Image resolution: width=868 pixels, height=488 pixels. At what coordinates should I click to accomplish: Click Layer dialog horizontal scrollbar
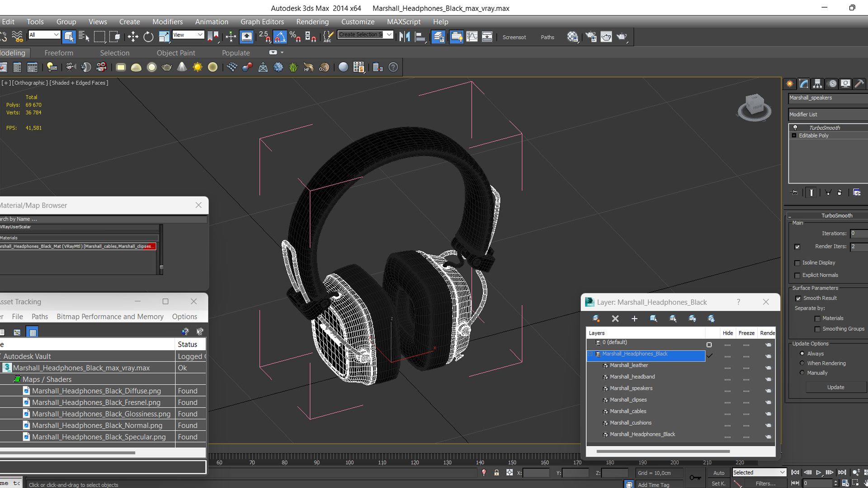tap(663, 451)
